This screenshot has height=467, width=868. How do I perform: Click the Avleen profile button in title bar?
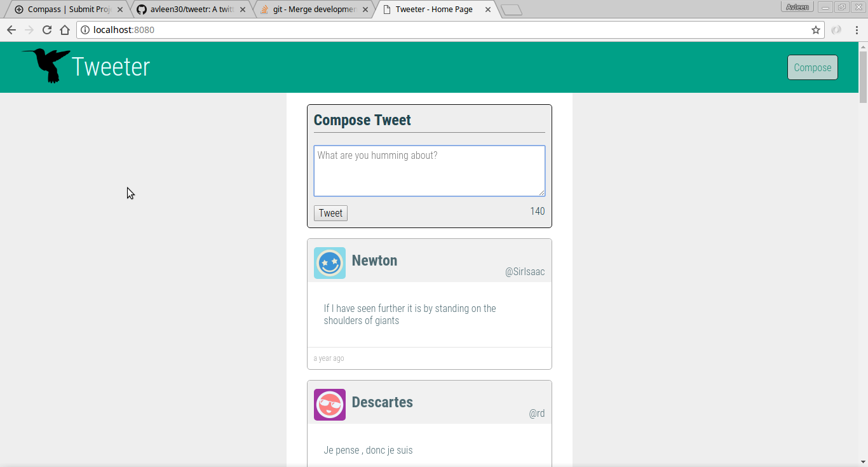797,7
